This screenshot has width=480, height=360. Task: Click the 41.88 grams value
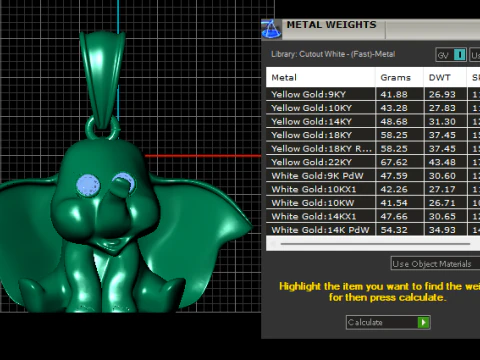[x=394, y=94]
